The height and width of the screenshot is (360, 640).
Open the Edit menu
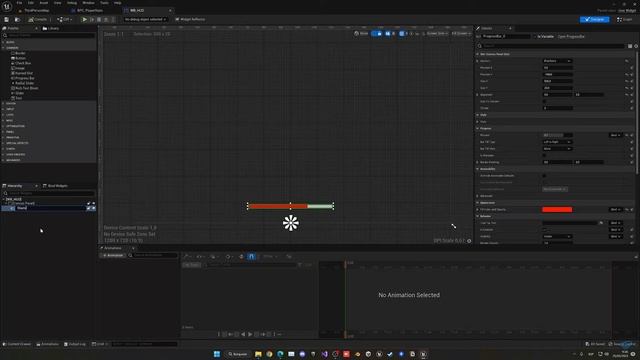point(31,3)
